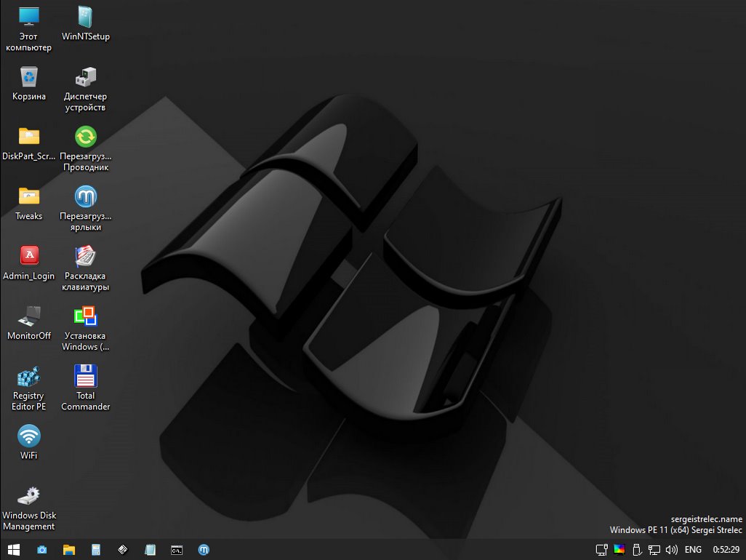Open the ENG language switcher in tray

pos(693,550)
